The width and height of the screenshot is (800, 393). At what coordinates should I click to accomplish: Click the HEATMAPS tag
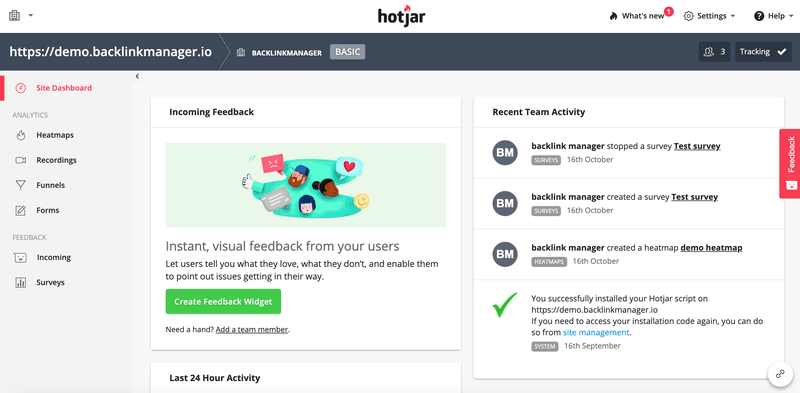(x=548, y=261)
